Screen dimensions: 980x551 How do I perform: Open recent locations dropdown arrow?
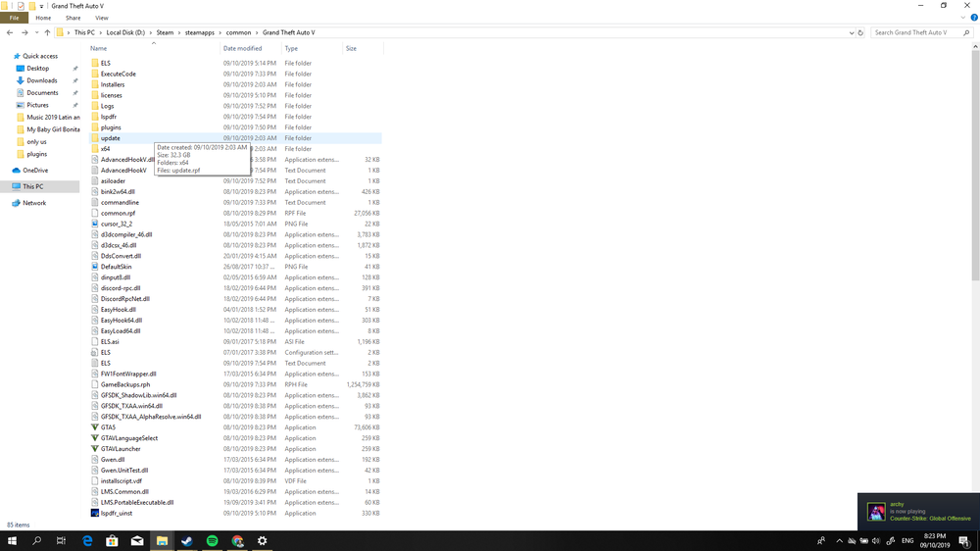[36, 32]
